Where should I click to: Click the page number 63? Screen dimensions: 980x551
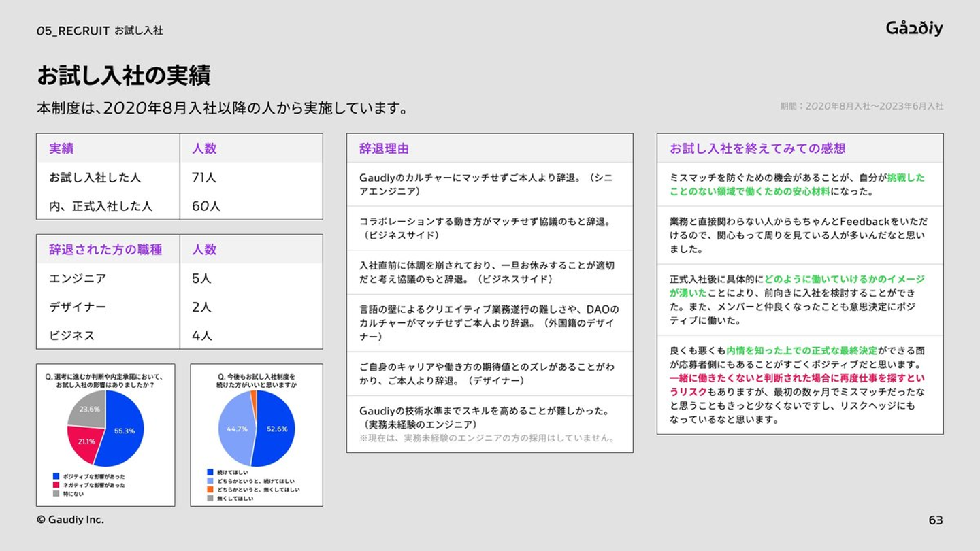click(x=936, y=520)
